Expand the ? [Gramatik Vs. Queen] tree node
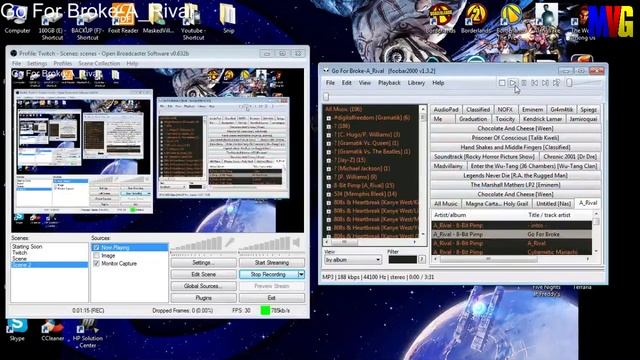This screenshot has height=360, width=640. coord(329,143)
